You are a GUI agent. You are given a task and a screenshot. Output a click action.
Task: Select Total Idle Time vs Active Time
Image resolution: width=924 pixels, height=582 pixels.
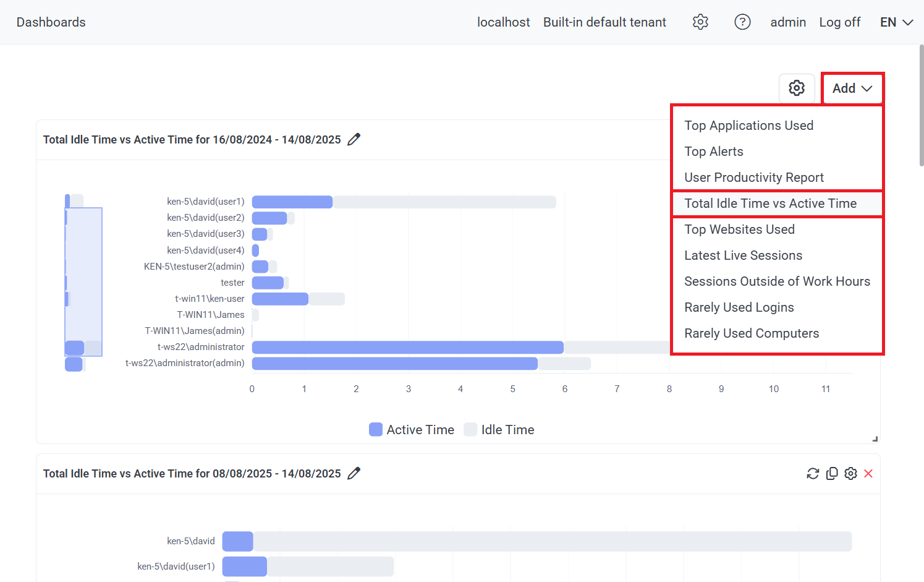click(770, 203)
